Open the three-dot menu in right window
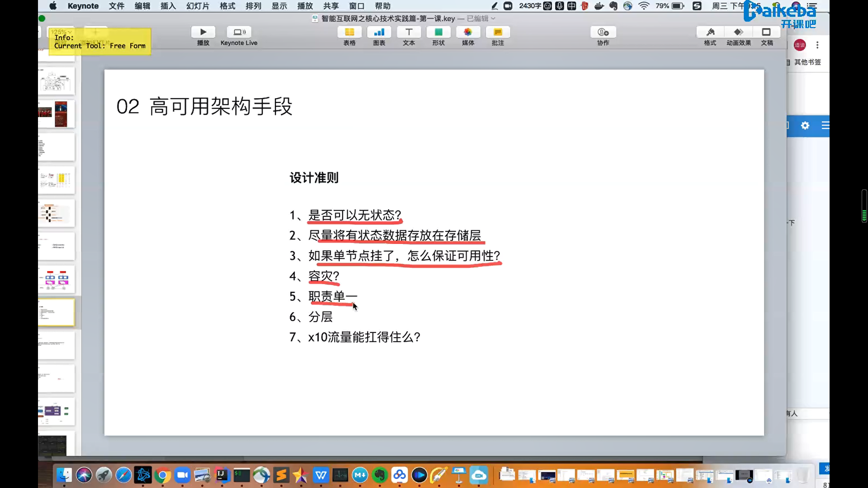The image size is (868, 488). (x=817, y=45)
